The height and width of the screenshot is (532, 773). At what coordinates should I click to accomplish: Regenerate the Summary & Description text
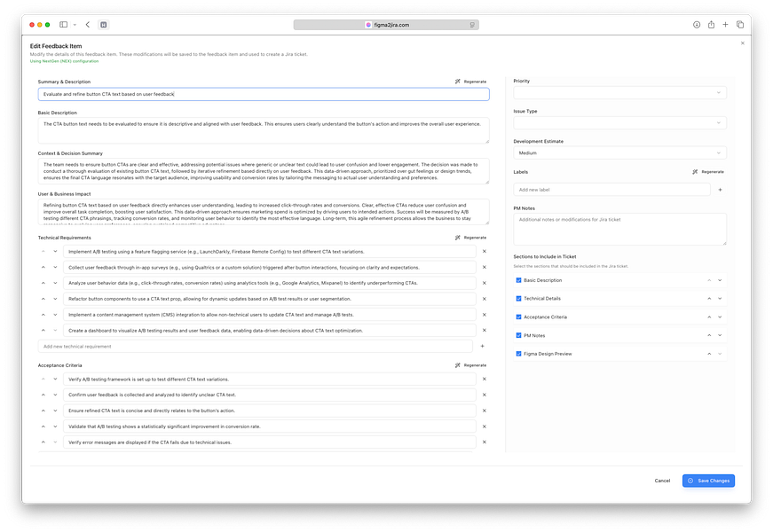(x=470, y=81)
